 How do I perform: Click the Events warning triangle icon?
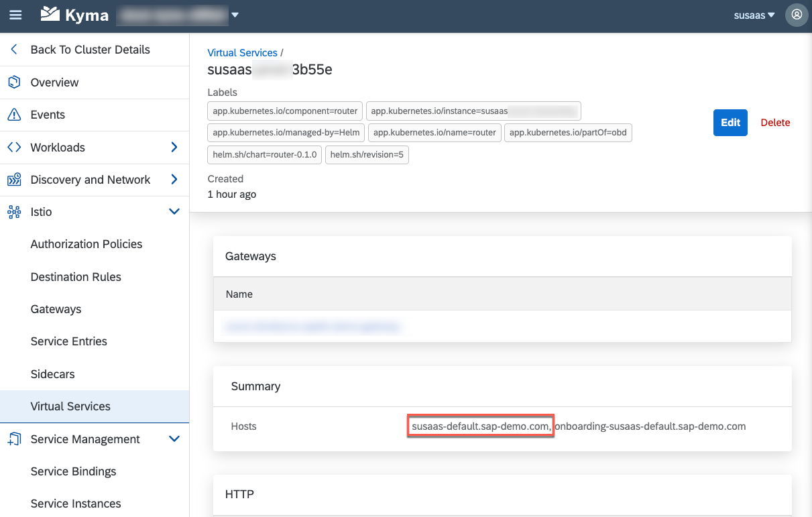click(14, 115)
